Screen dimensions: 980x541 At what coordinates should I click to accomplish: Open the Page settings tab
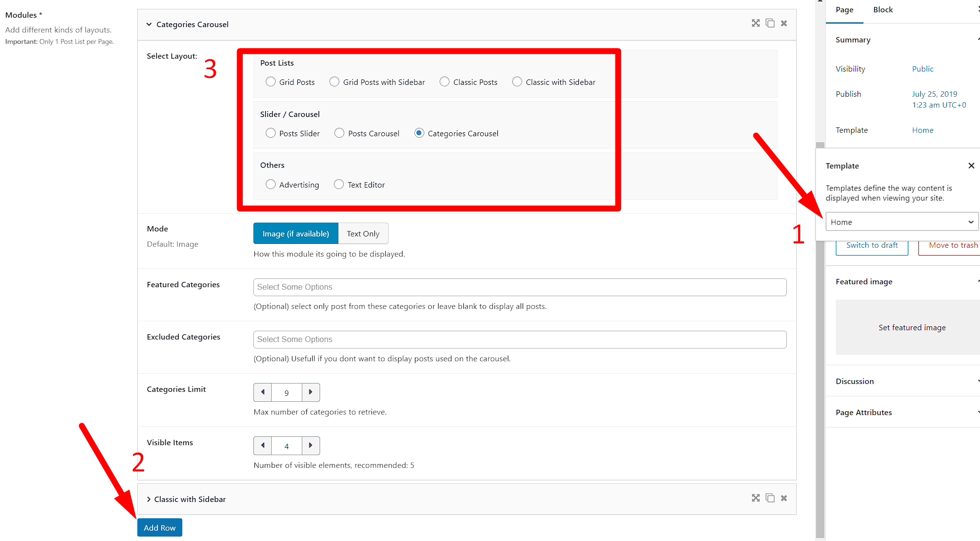[845, 10]
